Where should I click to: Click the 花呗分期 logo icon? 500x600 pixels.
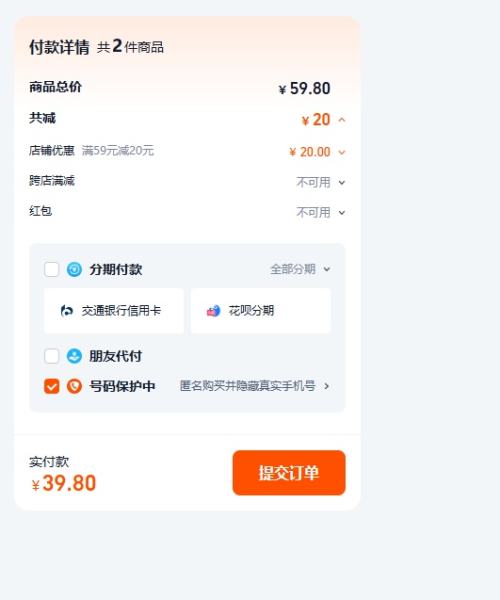(213, 310)
